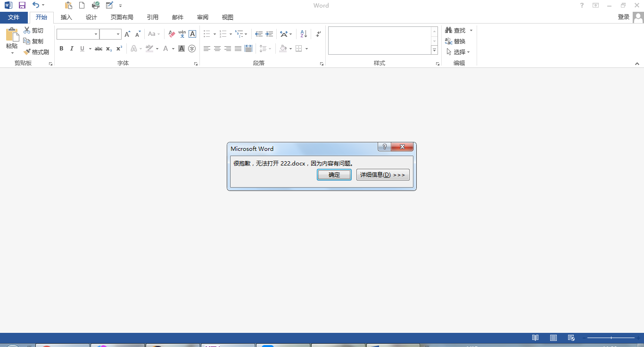Viewport: 644px width, 347px height.
Task: Expand the styles gallery More arrow
Action: tap(435, 50)
